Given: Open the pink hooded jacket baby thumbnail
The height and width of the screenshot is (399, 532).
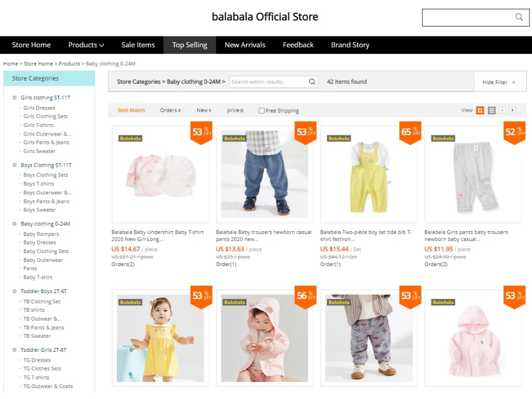Looking at the screenshot, I should pos(264,338).
